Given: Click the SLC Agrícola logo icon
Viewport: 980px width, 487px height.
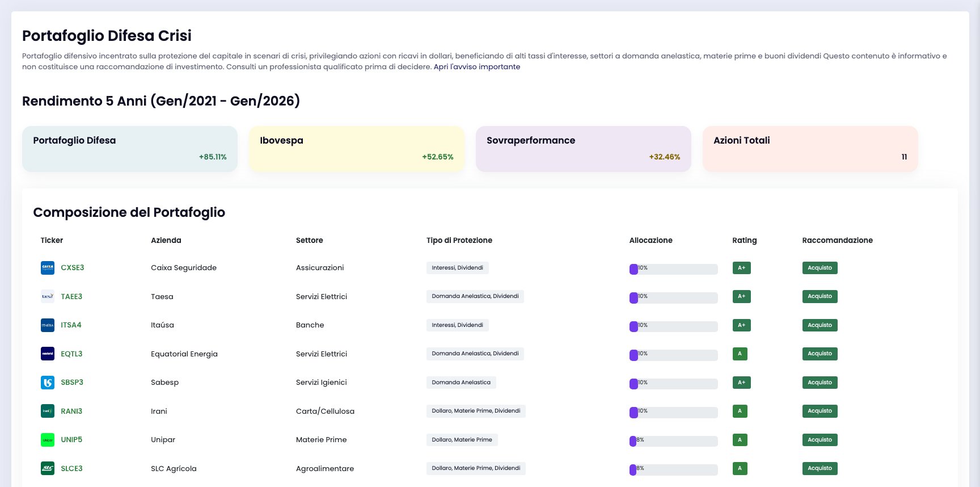Looking at the screenshot, I should [x=48, y=468].
